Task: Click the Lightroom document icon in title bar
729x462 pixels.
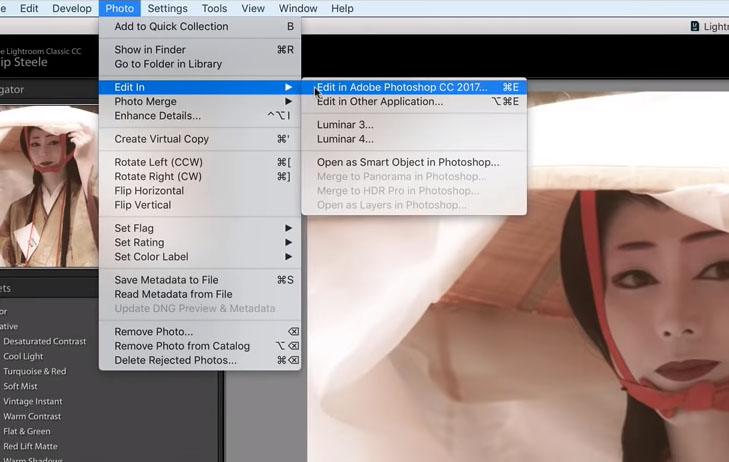Action: pos(695,26)
